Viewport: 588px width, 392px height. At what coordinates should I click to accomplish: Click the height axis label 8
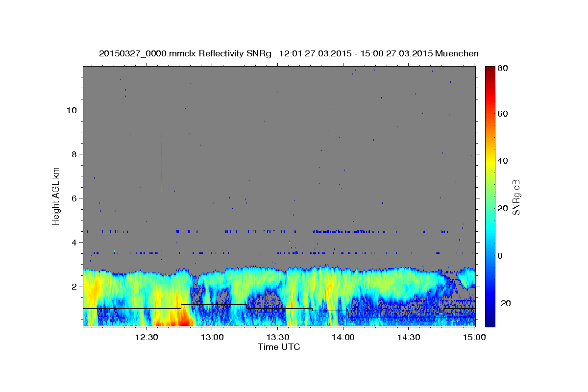[x=74, y=154]
